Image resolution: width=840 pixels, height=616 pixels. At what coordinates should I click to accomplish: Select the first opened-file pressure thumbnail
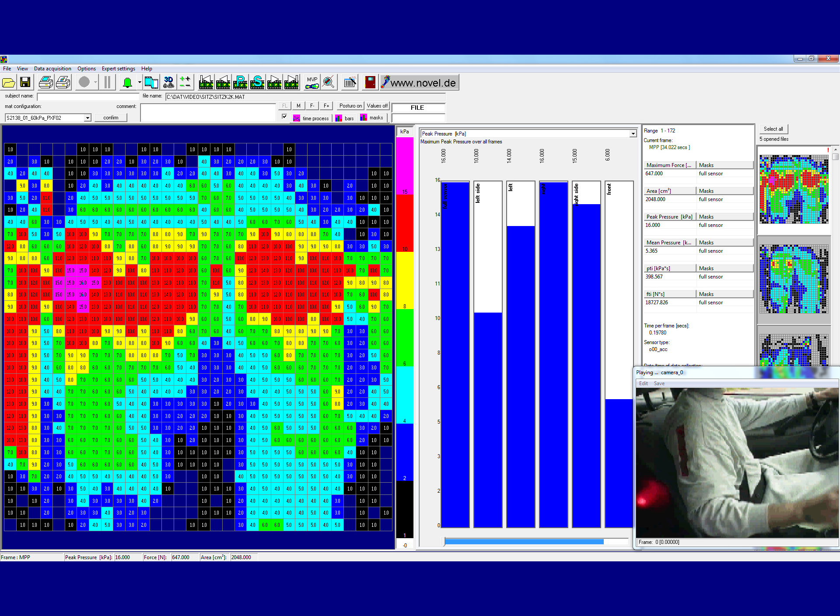coord(794,189)
